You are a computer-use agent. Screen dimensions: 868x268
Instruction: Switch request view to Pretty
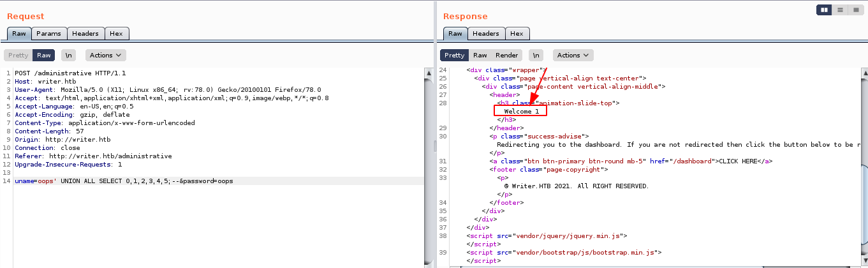pyautogui.click(x=18, y=56)
